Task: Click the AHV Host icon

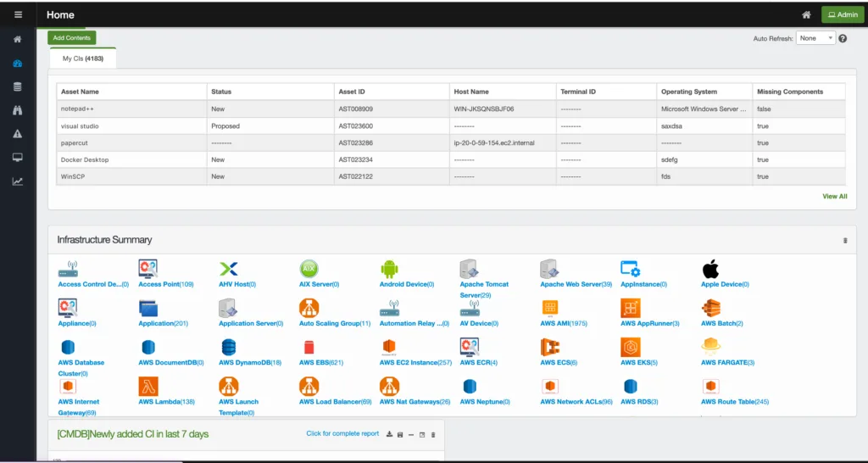Action: tap(229, 269)
